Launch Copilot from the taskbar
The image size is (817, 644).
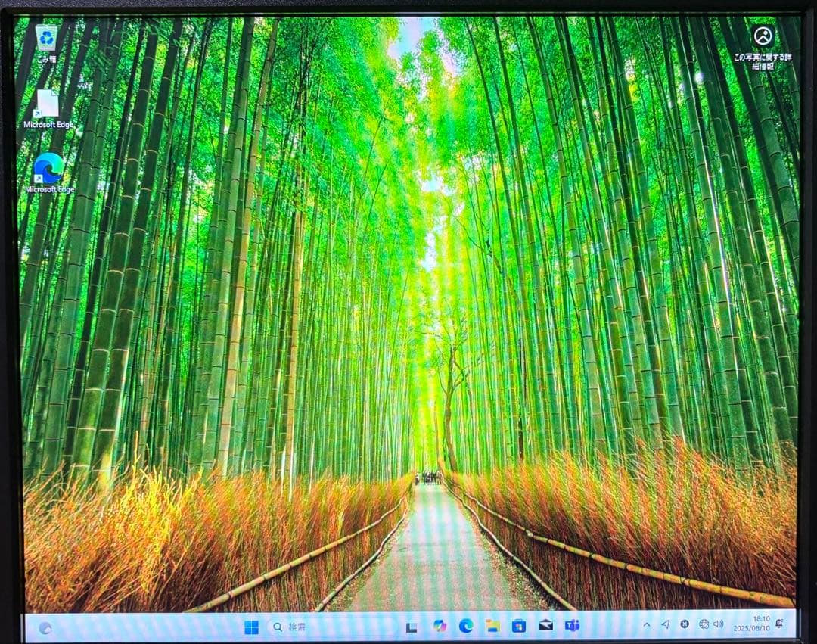[x=440, y=626]
